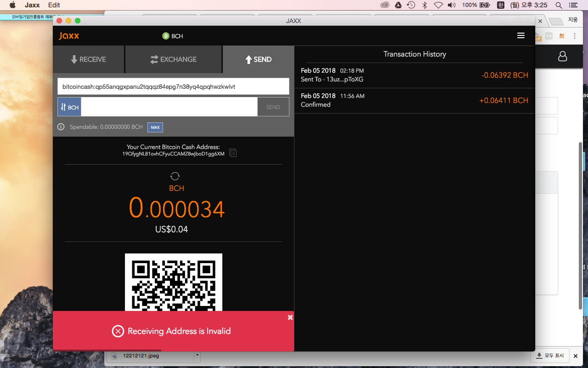588x368 pixels.
Task: Open Time Machine menu bar icon
Action: [411, 5]
